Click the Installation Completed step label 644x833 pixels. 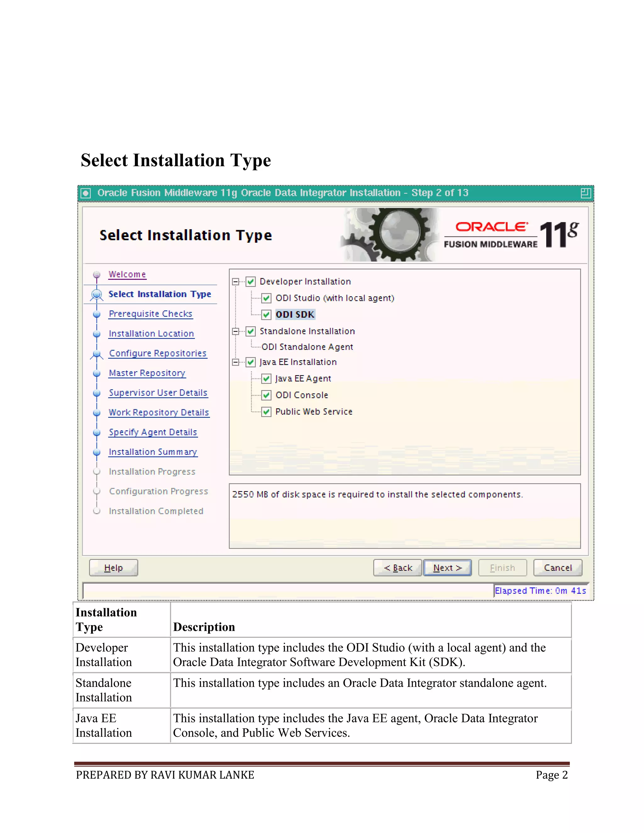tap(156, 511)
